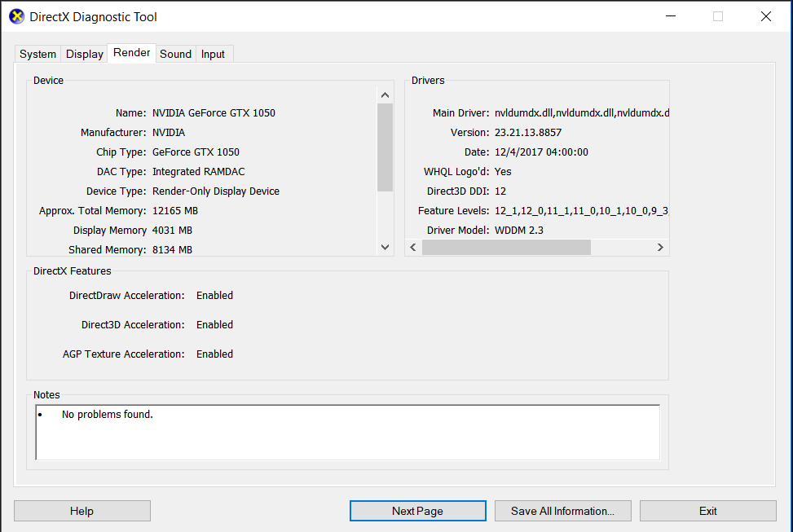Click the Manufacturer value 'NVIDIA'

(169, 133)
